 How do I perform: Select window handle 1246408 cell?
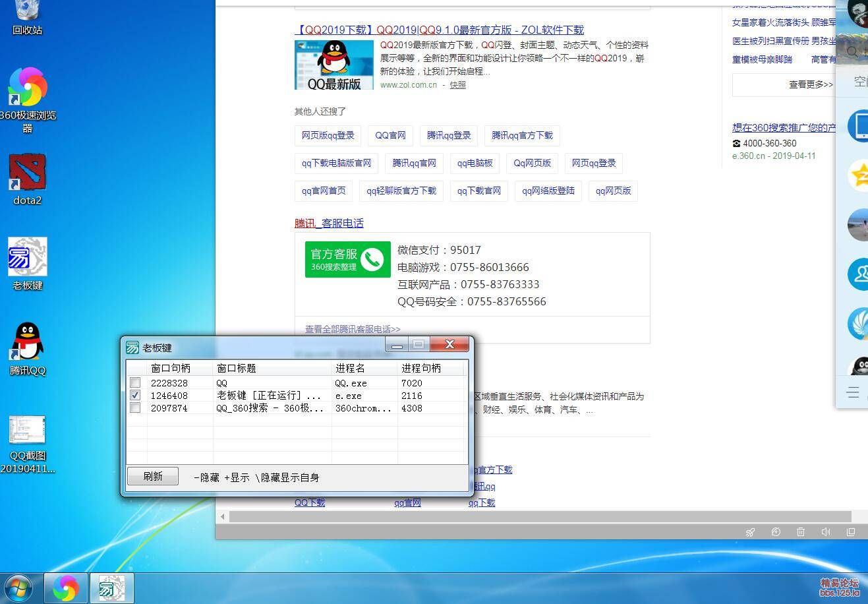click(x=169, y=396)
